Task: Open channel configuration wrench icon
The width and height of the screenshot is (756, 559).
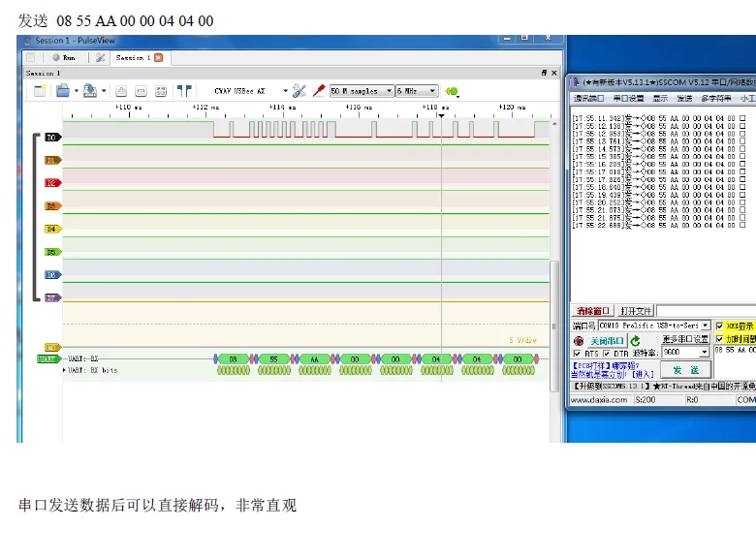Action: 299,91
